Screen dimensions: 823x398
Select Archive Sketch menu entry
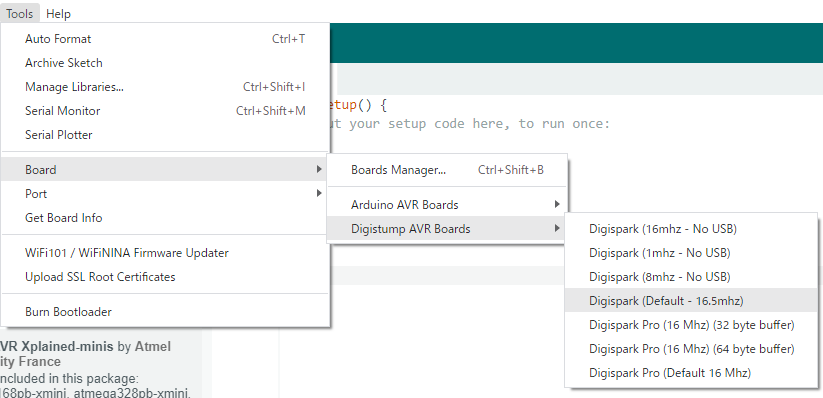pos(165,63)
